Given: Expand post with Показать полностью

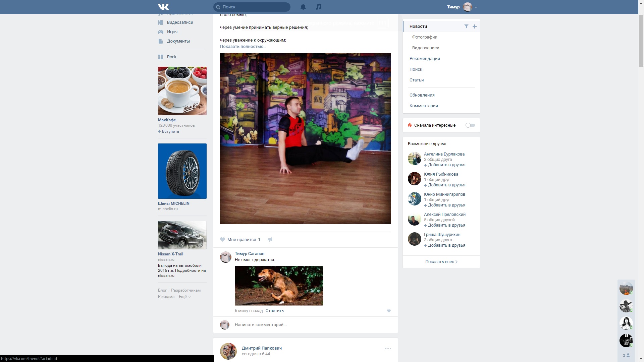Looking at the screenshot, I should (x=243, y=47).
